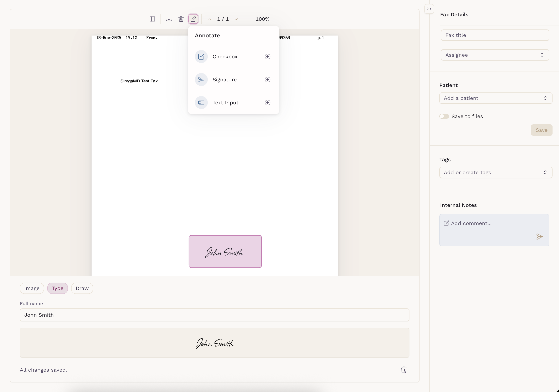The image size is (559, 392).
Task: Click the Fax title input field
Action: click(x=495, y=35)
